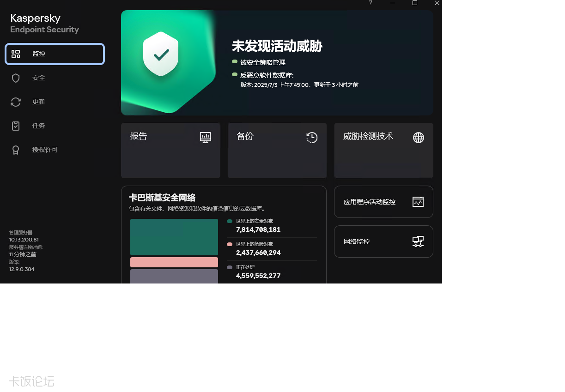Open the 监控 dashboard grid icon

pyautogui.click(x=16, y=54)
